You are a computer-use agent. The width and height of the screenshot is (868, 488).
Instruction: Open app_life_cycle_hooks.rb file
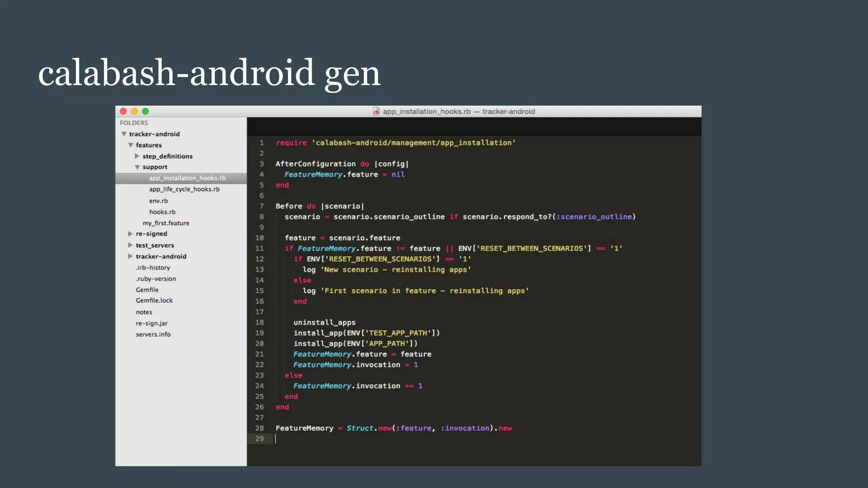(x=184, y=189)
